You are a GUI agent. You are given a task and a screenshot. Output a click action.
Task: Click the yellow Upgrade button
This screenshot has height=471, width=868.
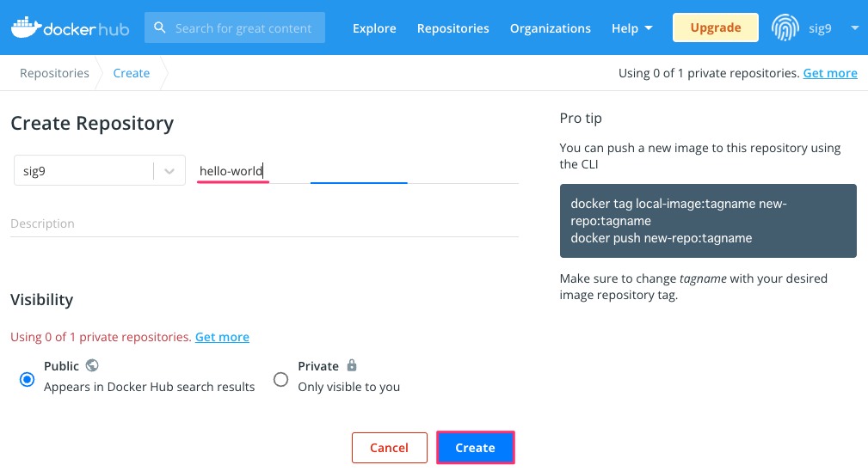click(715, 28)
